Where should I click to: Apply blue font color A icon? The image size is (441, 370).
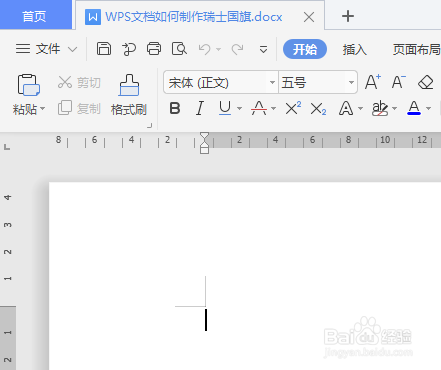click(414, 108)
